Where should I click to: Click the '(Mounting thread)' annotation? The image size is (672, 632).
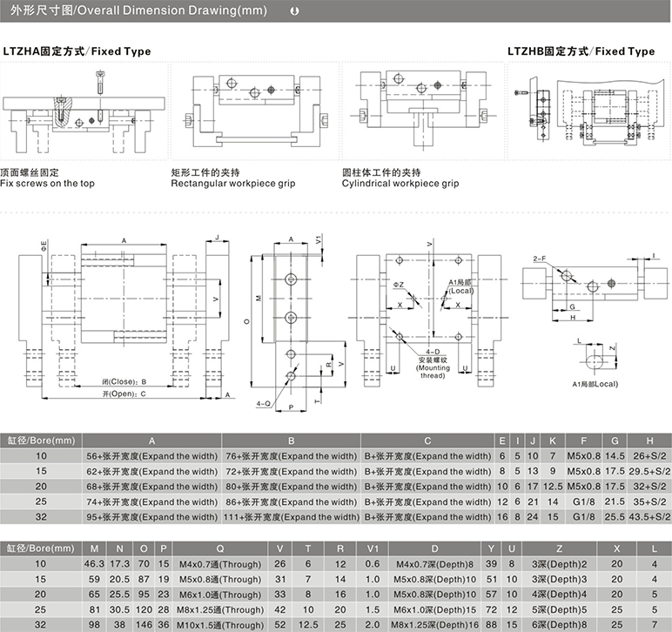click(433, 372)
